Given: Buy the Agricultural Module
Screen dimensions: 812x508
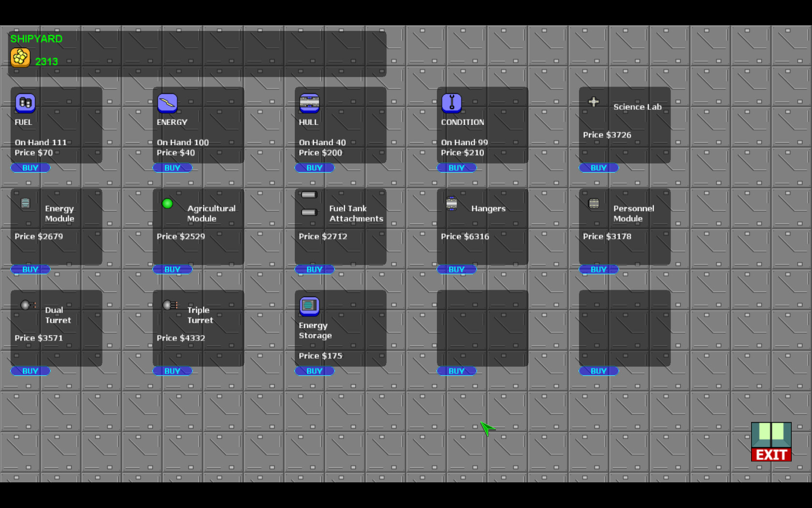Looking at the screenshot, I should [173, 269].
